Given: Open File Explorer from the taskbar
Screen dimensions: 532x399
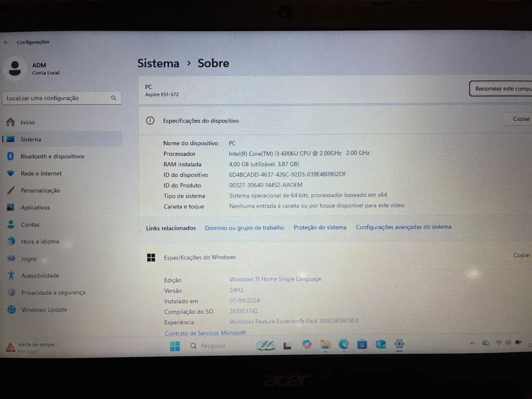Looking at the screenshot, I should [325, 345].
